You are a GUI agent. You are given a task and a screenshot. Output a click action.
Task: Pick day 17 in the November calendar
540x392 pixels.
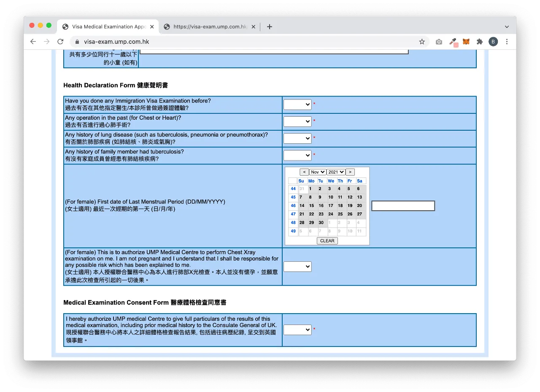click(x=331, y=206)
